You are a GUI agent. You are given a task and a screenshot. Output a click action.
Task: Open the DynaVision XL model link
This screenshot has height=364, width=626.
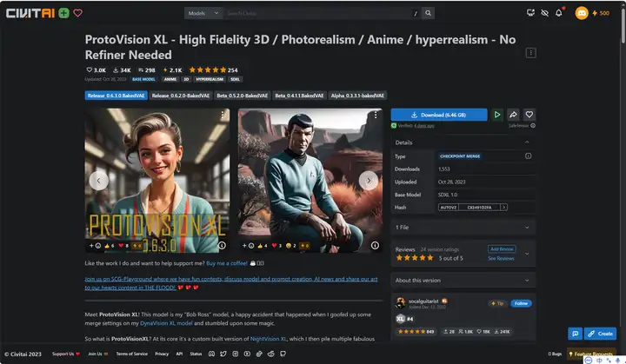166,323
